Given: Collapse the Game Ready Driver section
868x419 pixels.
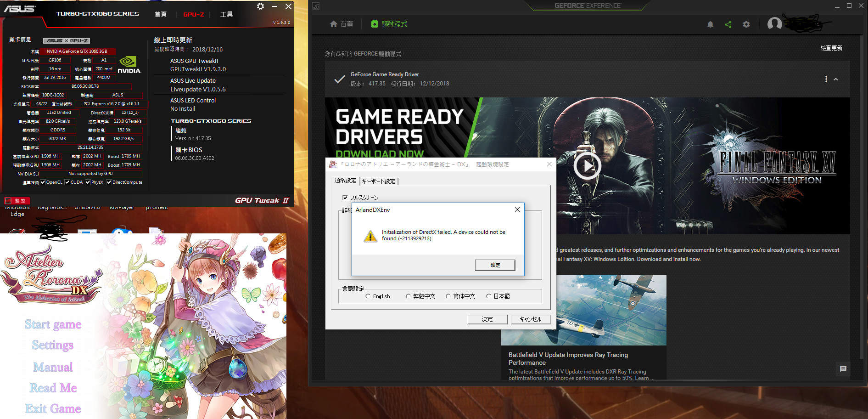Looking at the screenshot, I should (x=836, y=79).
